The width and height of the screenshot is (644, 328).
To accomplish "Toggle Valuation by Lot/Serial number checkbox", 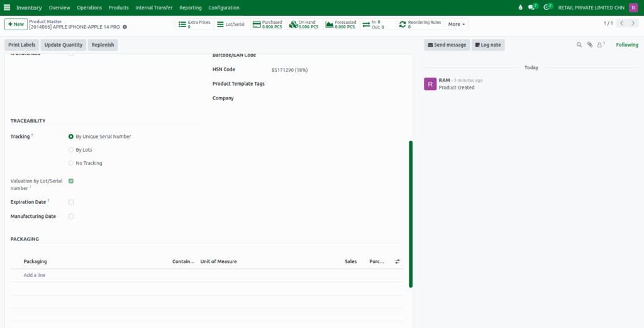I will (71, 181).
